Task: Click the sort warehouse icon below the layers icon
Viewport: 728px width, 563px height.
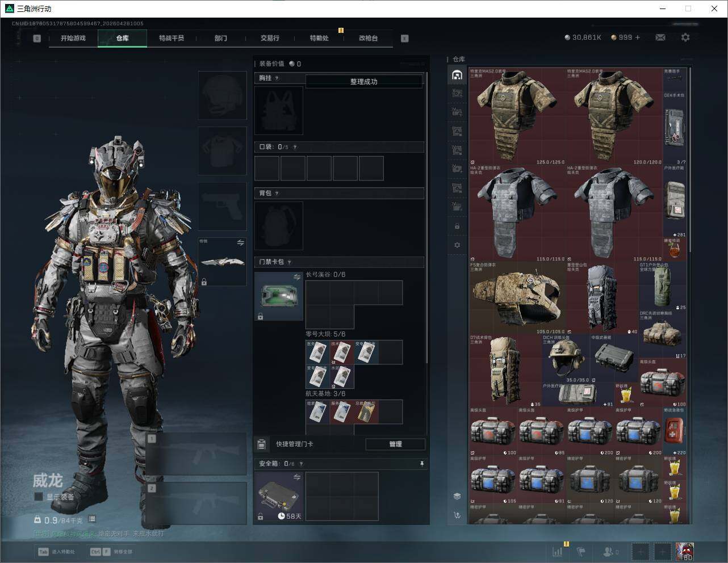Action: click(x=457, y=515)
